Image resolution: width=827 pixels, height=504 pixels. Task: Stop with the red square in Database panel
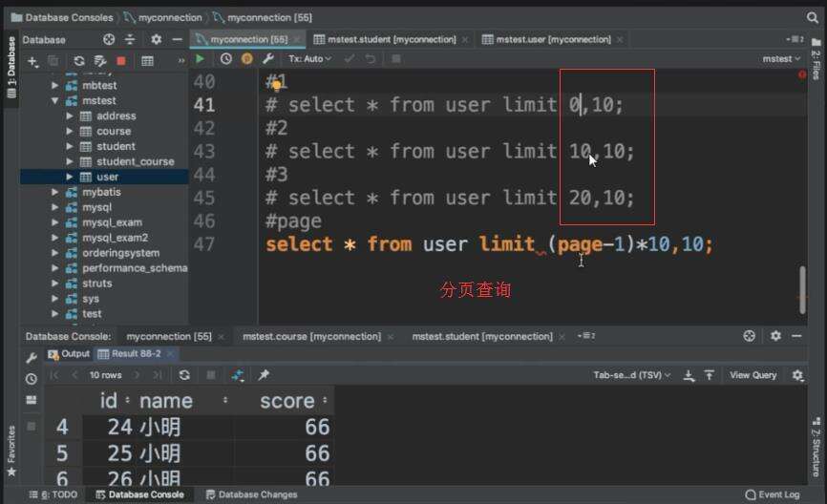(x=121, y=61)
